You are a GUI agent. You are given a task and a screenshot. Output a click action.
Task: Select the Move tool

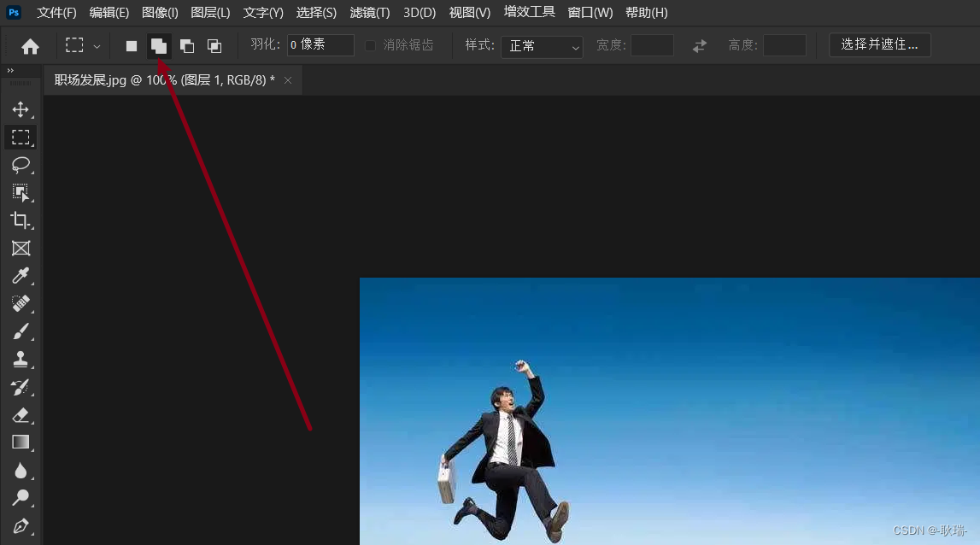pos(21,109)
